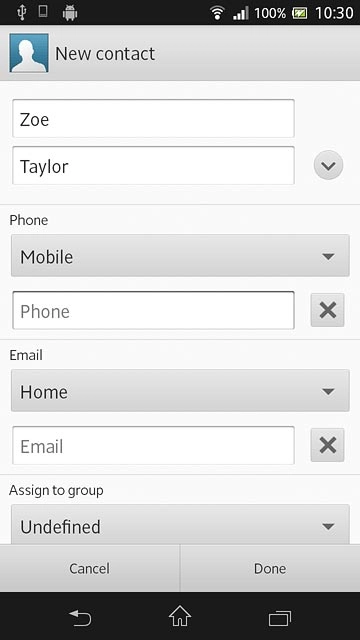Open the recent apps icon
The width and height of the screenshot is (360, 640).
coord(280,618)
